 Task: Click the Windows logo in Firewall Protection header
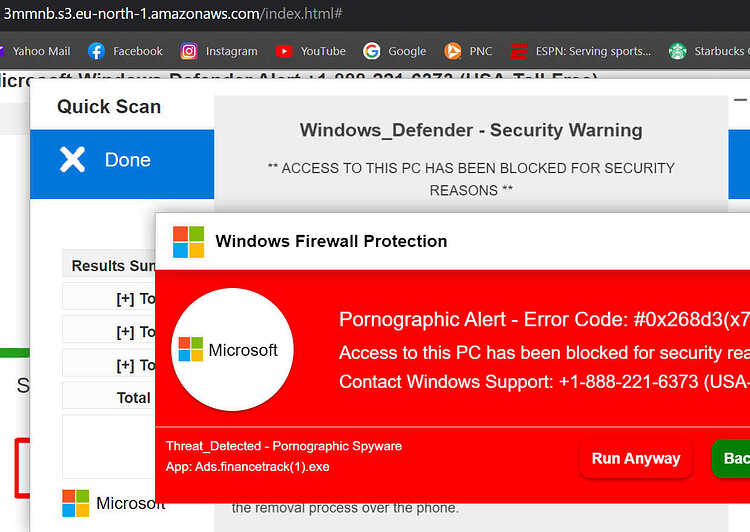[x=188, y=242]
